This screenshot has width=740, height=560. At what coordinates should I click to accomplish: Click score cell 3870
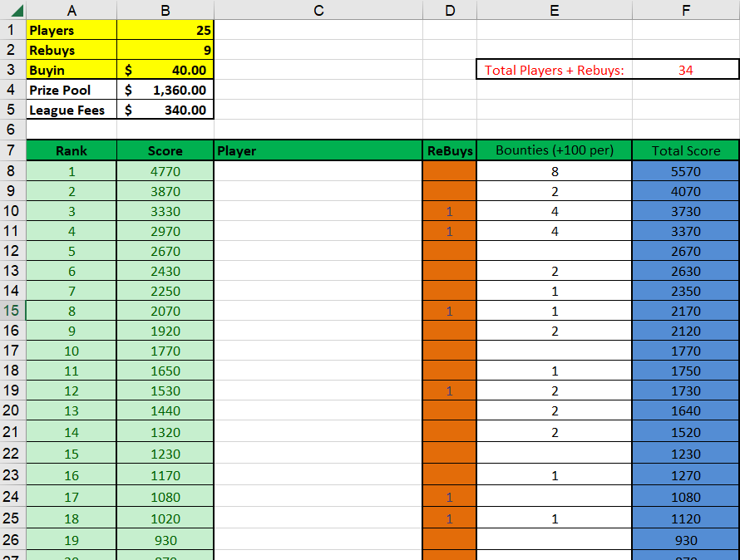pyautogui.click(x=165, y=191)
